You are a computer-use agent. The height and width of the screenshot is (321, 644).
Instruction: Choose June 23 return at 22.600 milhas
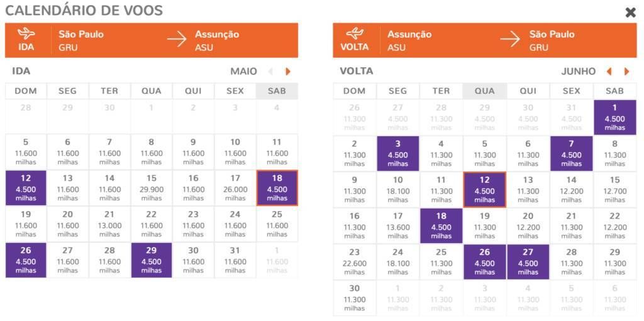(355, 261)
